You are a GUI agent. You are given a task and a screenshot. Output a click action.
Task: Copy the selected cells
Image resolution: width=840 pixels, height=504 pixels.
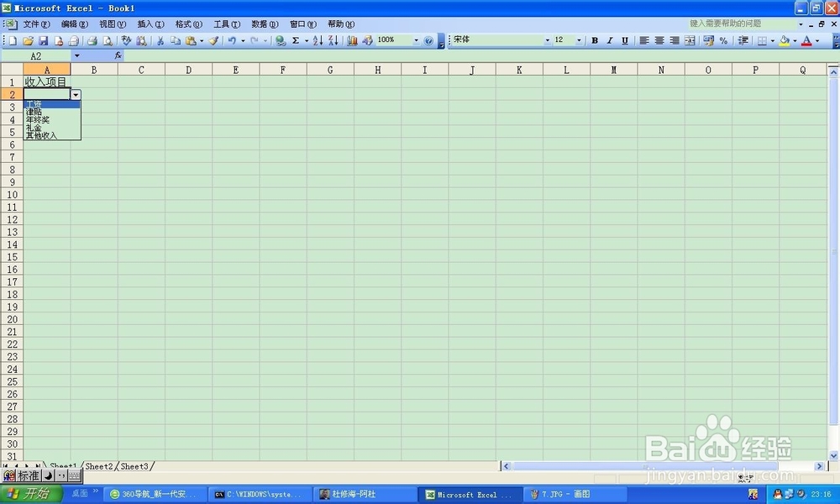[x=176, y=40]
